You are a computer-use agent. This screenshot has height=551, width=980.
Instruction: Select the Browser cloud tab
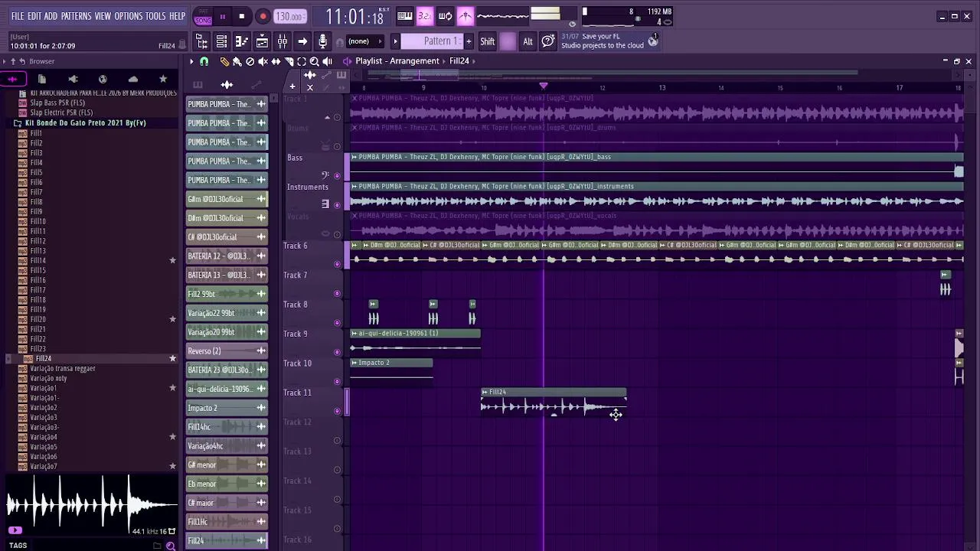pyautogui.click(x=133, y=79)
